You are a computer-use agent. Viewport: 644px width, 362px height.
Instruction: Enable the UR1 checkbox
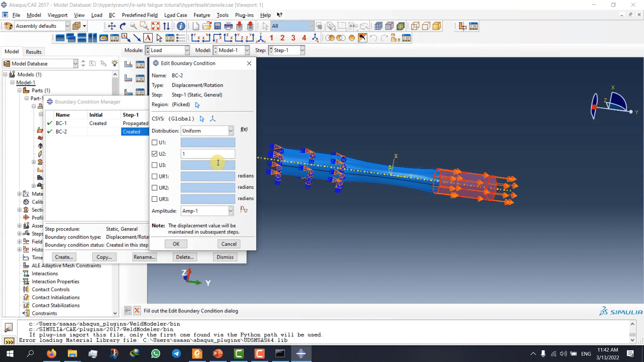click(155, 176)
